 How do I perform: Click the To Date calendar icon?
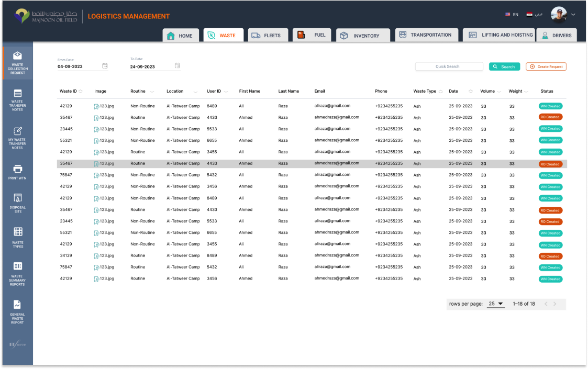(x=177, y=66)
